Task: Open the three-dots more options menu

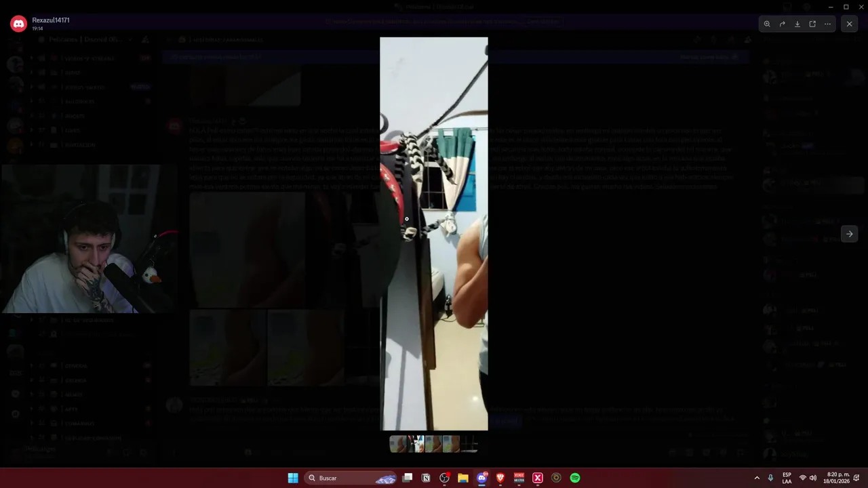Action: (x=827, y=24)
